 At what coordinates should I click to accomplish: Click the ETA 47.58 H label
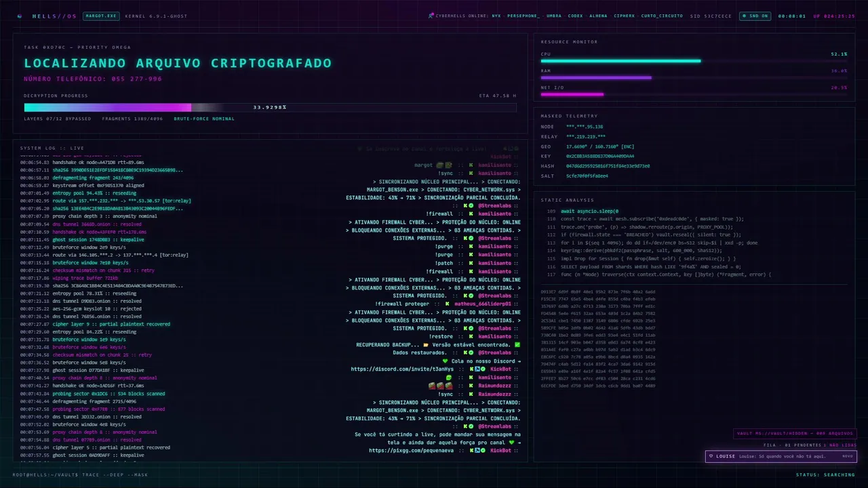pos(497,96)
